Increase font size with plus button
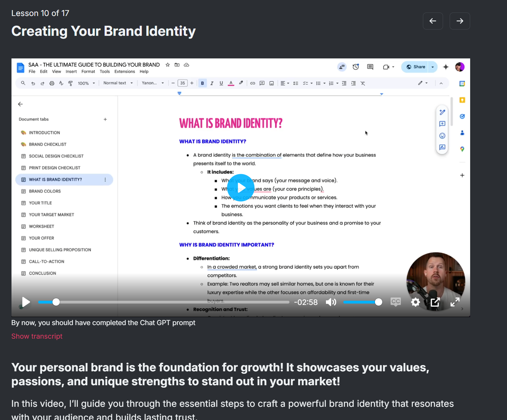Viewport: 507px width, 420px height. [x=192, y=83]
